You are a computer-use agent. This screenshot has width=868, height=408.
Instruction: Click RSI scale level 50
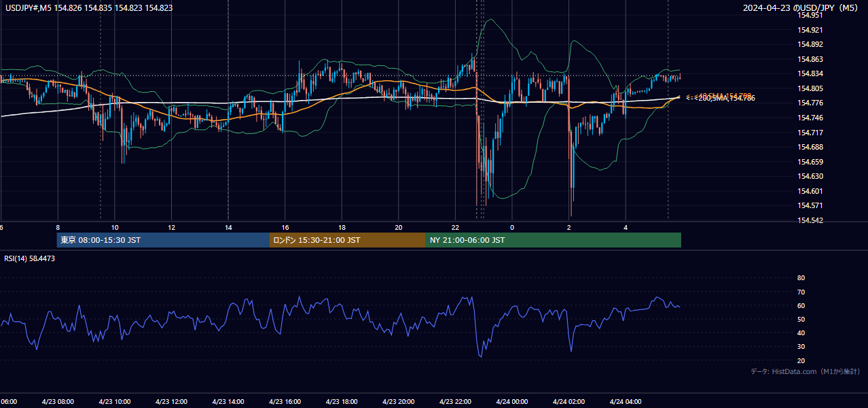[x=801, y=319]
